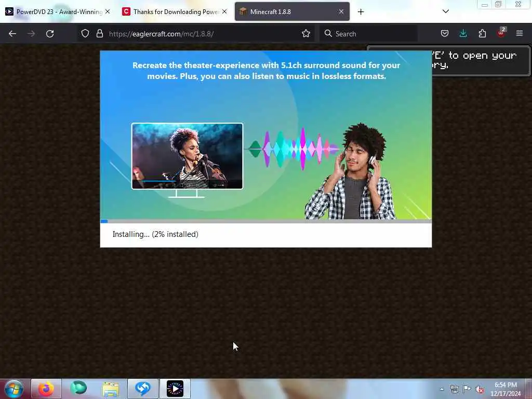Bookmark this page with the star
The height and width of the screenshot is (399, 532).
tap(305, 33)
